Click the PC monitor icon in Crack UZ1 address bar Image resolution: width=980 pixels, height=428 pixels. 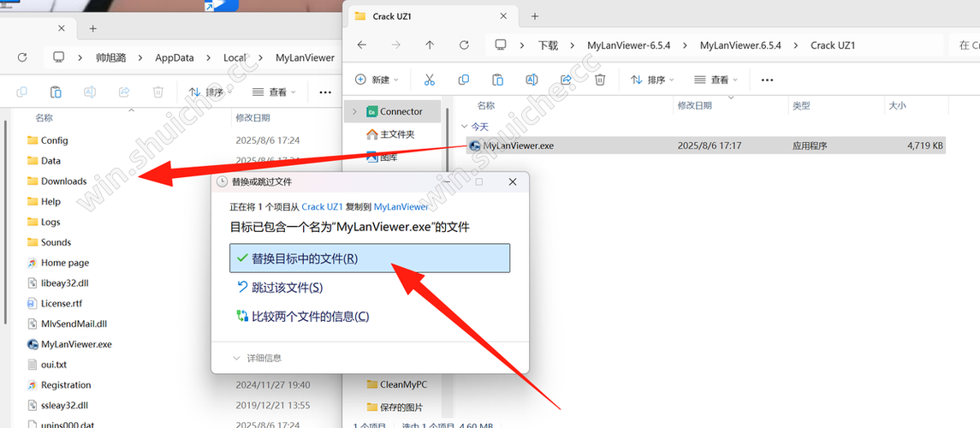500,45
